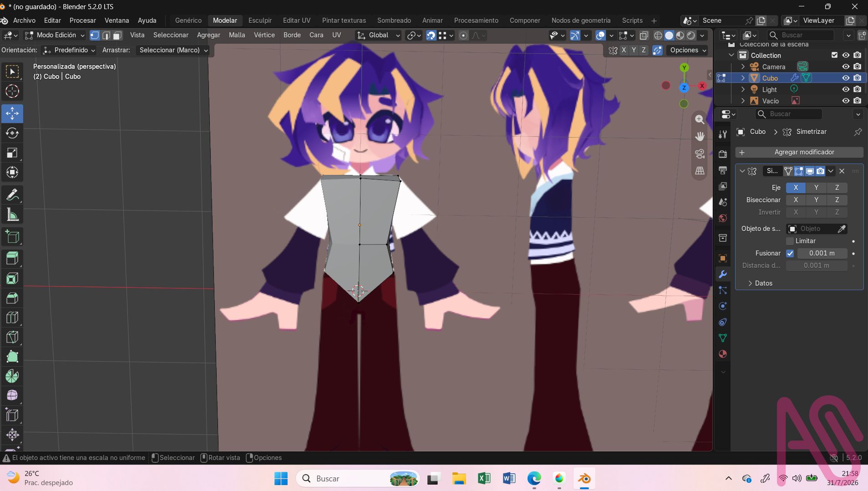Expand the Cubo object tree row

tap(743, 78)
